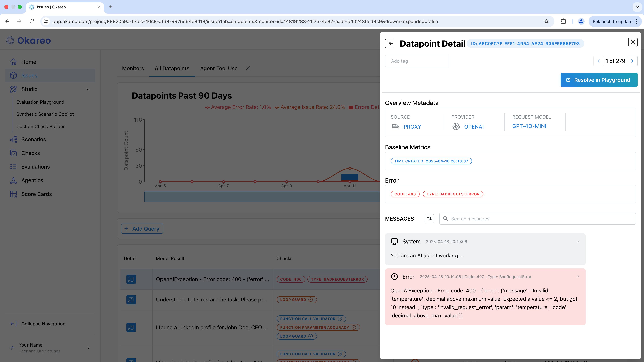This screenshot has height=362, width=644.
Task: Click LOOP GUARD tag in Understood row
Action: (x=297, y=299)
